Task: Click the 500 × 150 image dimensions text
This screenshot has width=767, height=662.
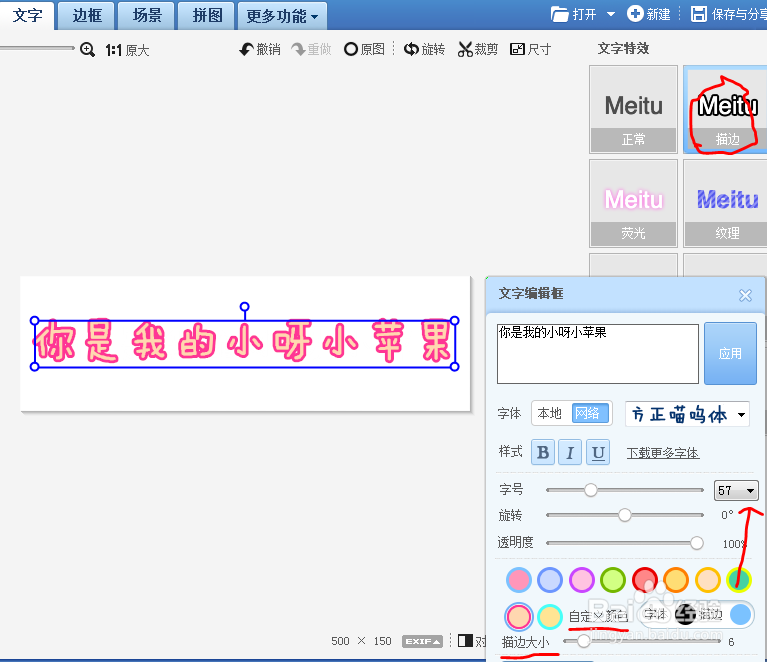Action: tap(361, 641)
